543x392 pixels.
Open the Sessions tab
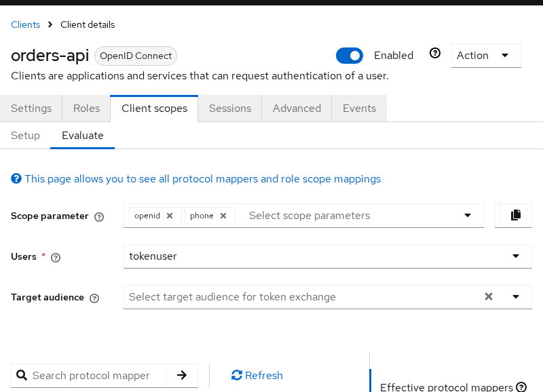click(230, 109)
